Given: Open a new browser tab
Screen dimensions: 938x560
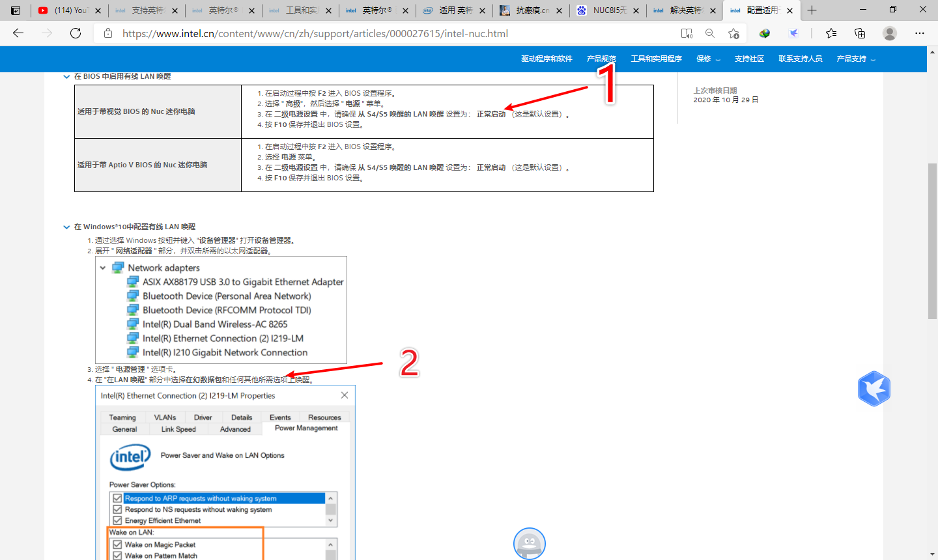Looking at the screenshot, I should [812, 10].
